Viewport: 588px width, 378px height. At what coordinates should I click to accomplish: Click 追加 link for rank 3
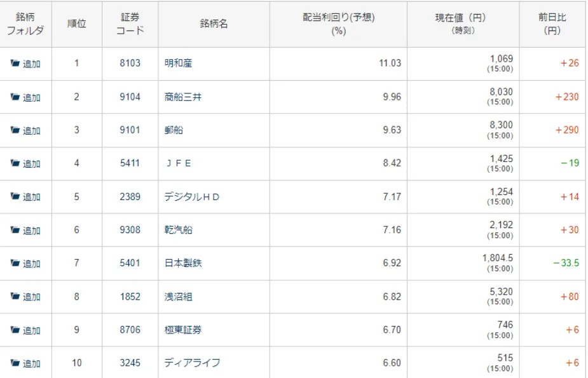(32, 130)
